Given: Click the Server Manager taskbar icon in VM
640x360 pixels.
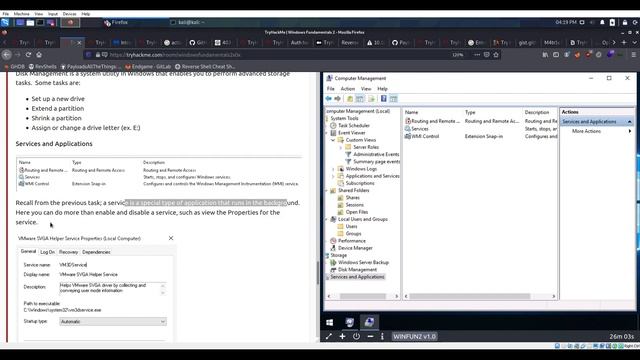Looking at the screenshot, I should click(350, 322).
